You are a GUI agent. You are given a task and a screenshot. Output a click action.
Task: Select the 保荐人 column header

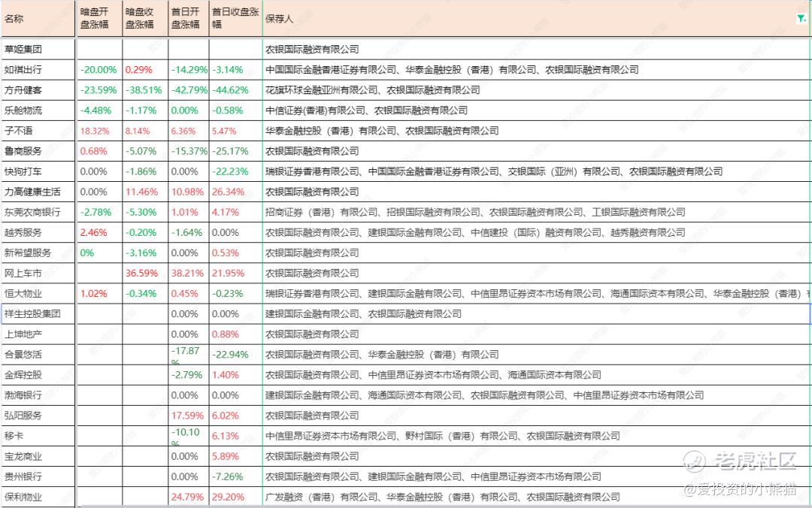pos(537,19)
